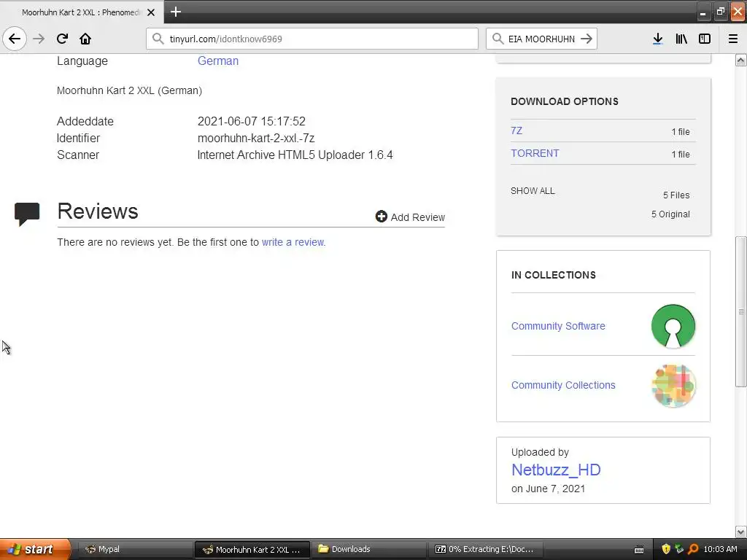Click the Add Review button
Screen dimensions: 747x560
click(410, 217)
